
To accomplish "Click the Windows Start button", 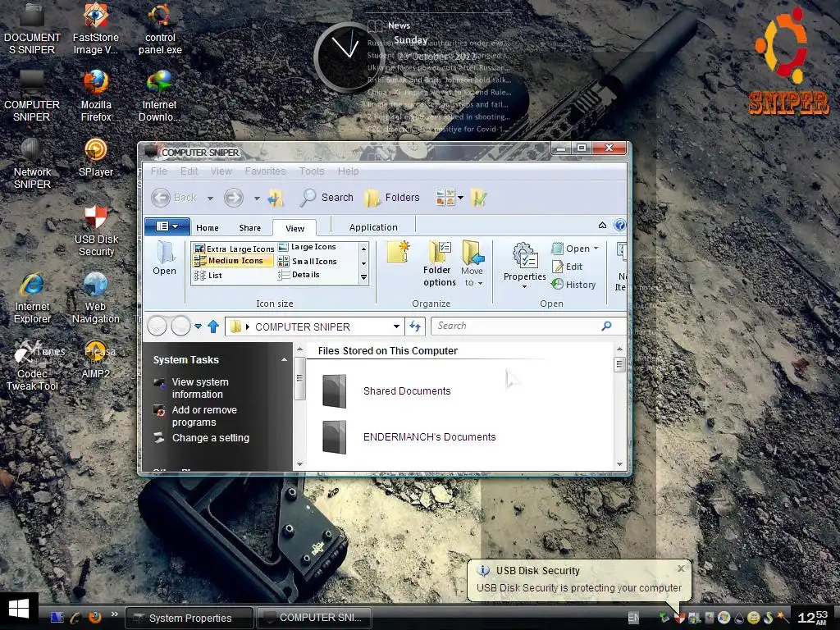I will pyautogui.click(x=19, y=610).
